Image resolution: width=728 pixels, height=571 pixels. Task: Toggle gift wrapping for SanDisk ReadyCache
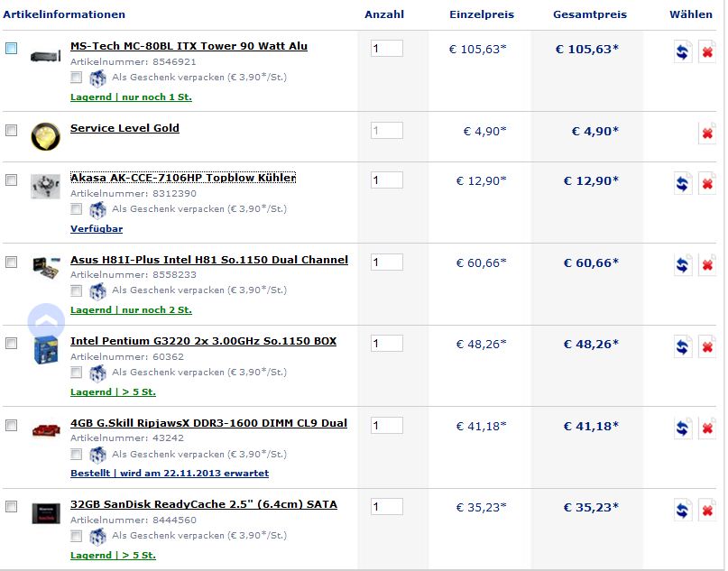[x=76, y=536]
